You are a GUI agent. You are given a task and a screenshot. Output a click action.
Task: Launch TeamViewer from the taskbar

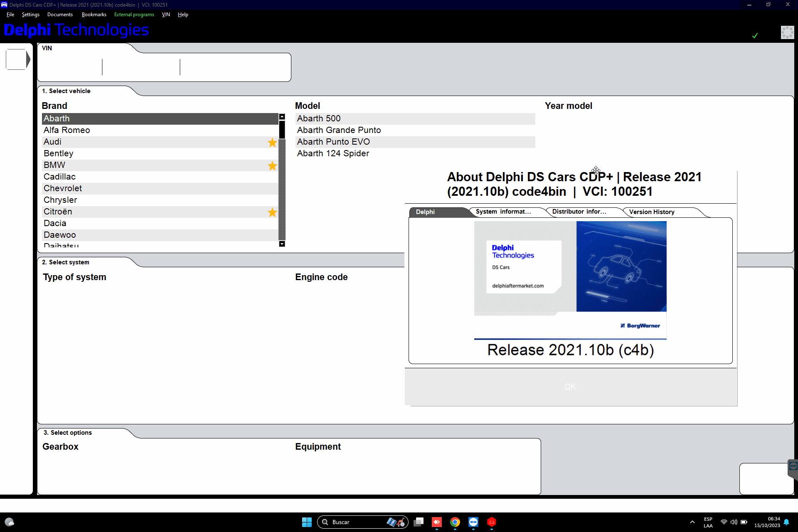pos(473,522)
